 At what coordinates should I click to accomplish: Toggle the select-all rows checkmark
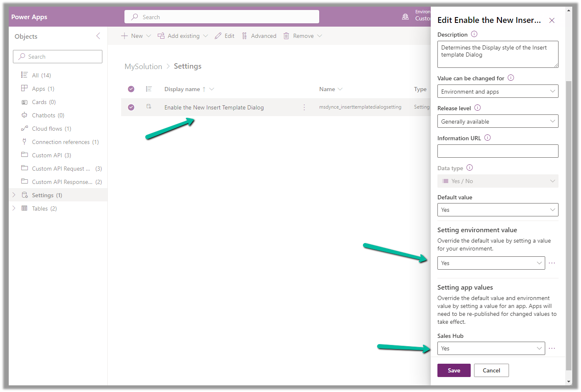(131, 89)
